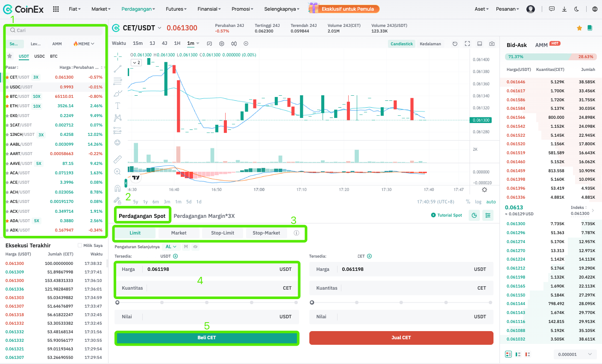The width and height of the screenshot is (602, 364).
Task: Select the Market order type tab
Action: click(179, 233)
